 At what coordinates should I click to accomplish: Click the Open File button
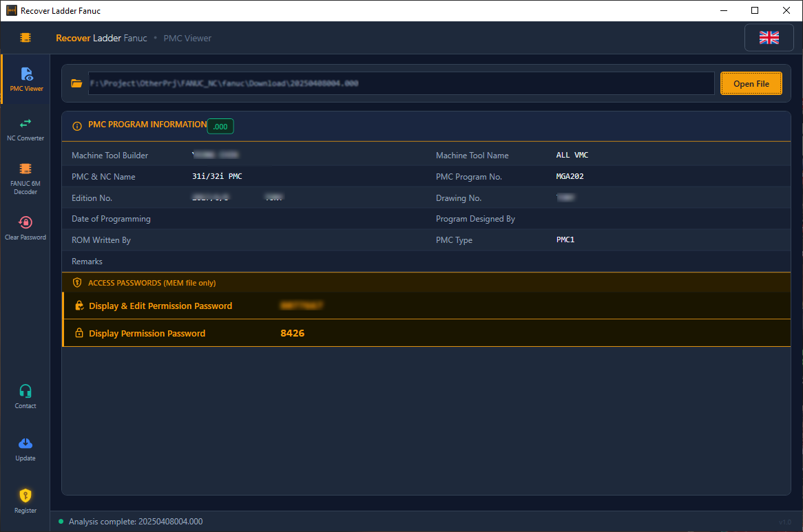pyautogui.click(x=751, y=83)
